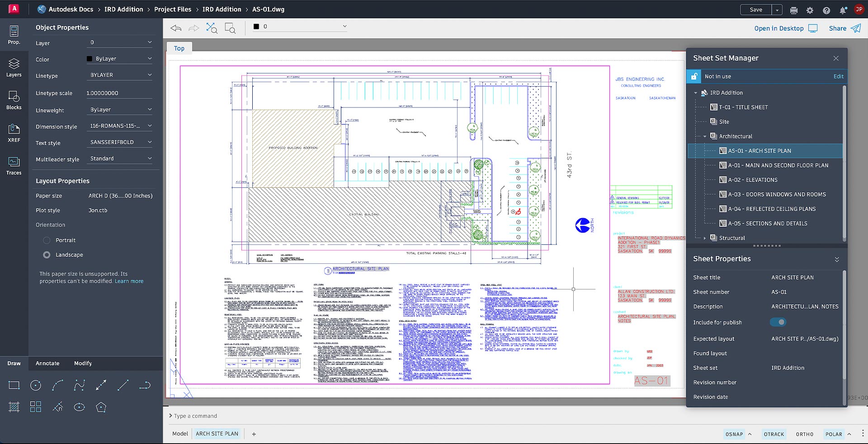Select the Landscape orientation option
Image resolution: width=868 pixels, height=444 pixels.
pos(47,255)
